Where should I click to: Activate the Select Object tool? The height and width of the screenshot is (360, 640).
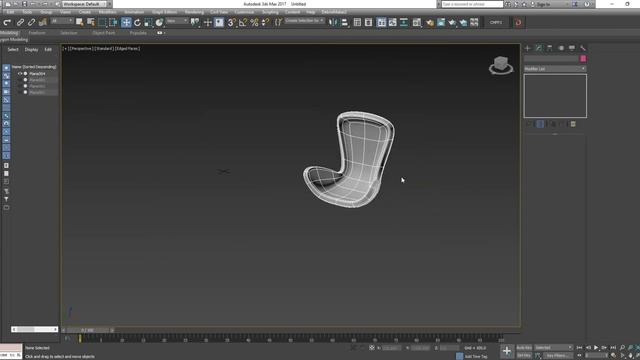click(80, 22)
